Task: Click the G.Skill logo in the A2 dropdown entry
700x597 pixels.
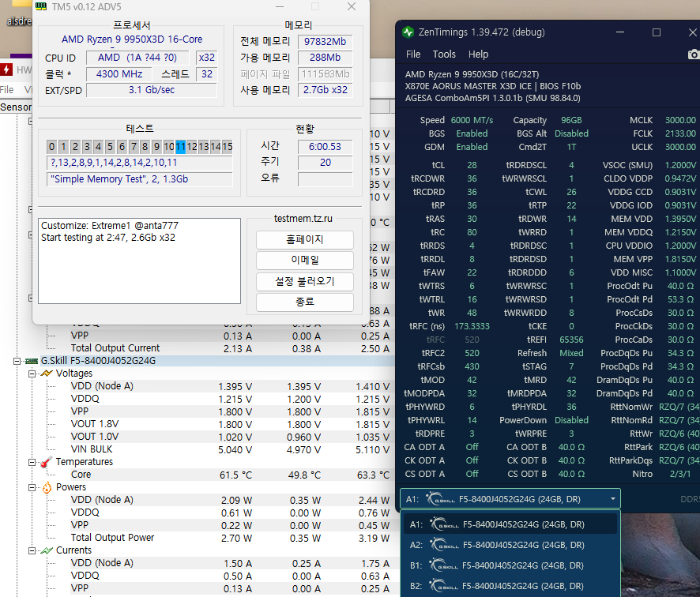Action: 444,545
